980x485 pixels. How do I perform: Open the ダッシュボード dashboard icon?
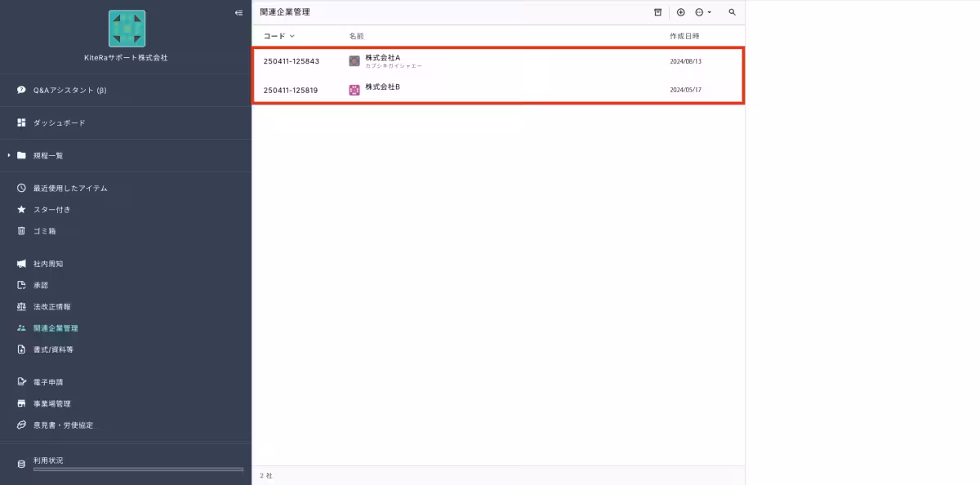point(20,122)
